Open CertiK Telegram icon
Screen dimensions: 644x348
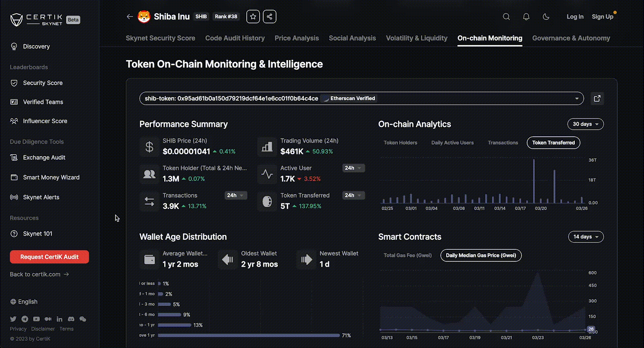point(25,319)
